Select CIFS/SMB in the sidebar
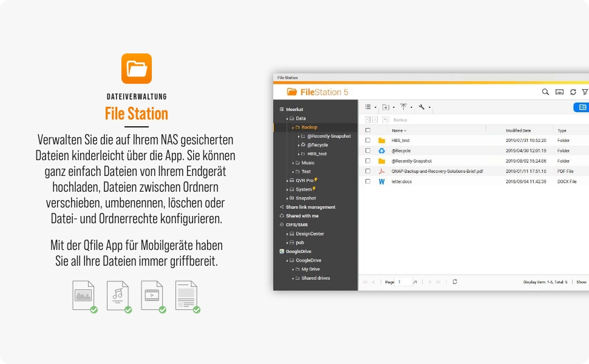 tap(297, 225)
